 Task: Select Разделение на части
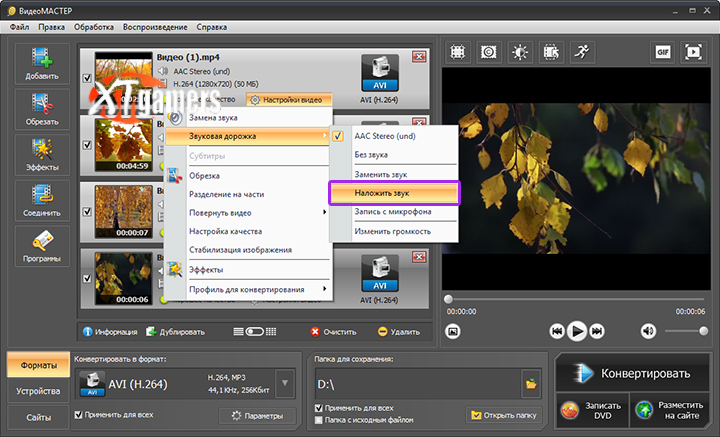(248, 194)
